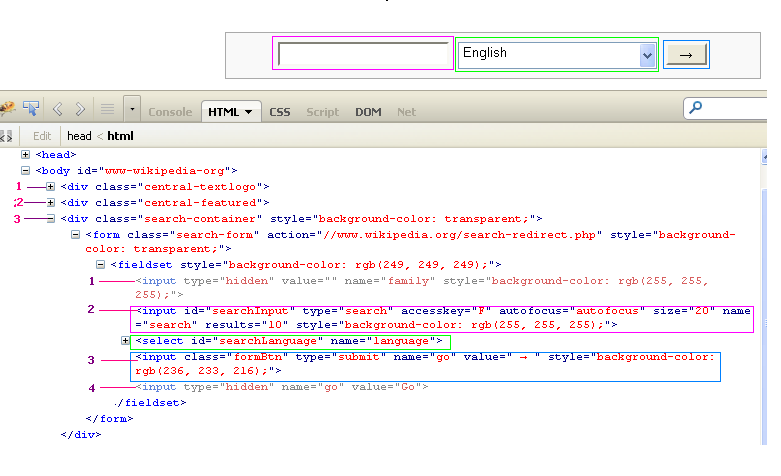Click the Edit button in HTML panel
This screenshot has width=781, height=476.
tap(42, 136)
